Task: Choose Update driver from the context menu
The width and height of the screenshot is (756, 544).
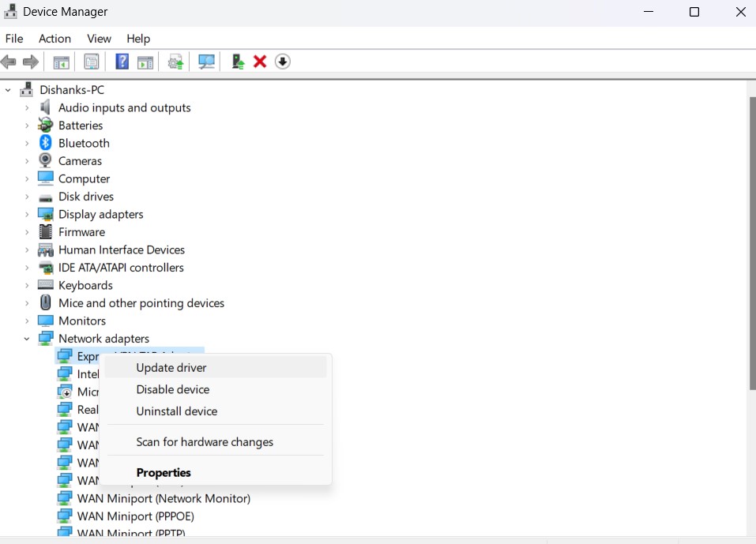Action: [x=171, y=367]
